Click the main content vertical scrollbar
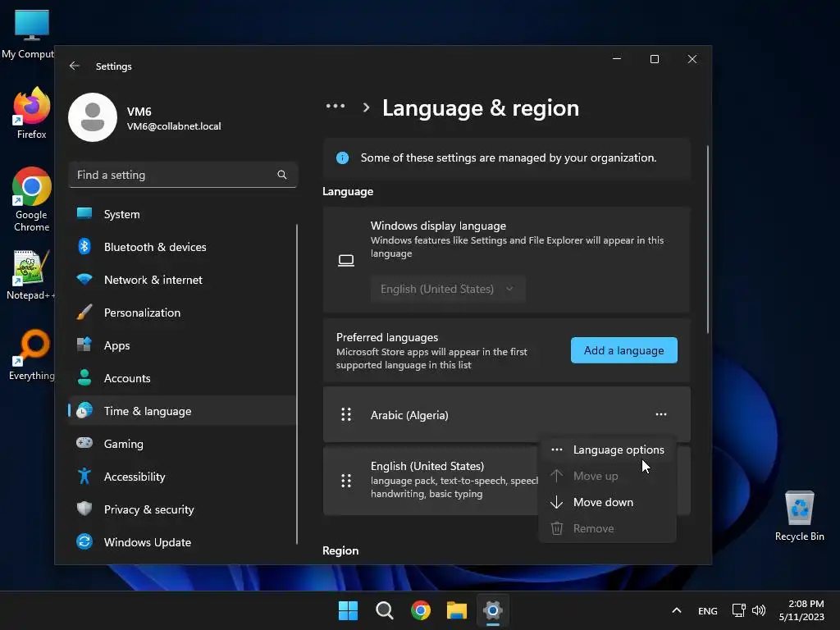Screen dimensions: 840x630 (x=708, y=240)
